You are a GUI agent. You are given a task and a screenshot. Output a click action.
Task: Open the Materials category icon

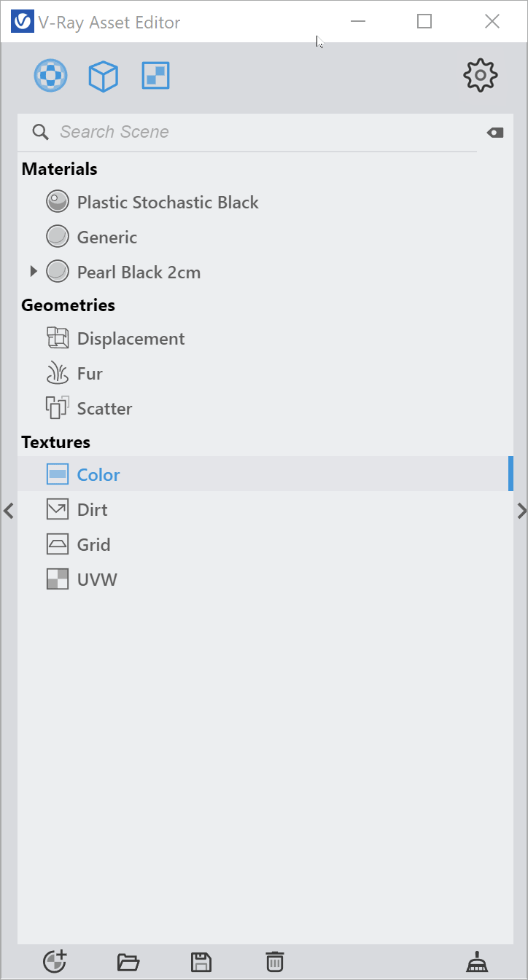51,76
